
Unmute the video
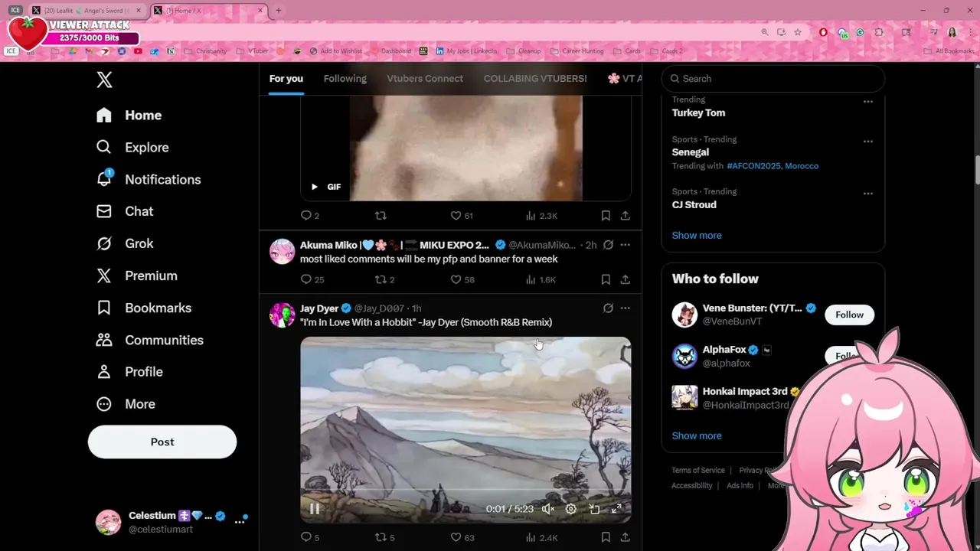(548, 509)
